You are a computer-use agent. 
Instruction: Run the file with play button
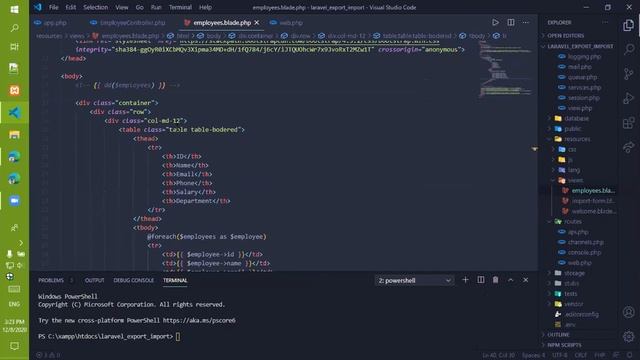495,22
